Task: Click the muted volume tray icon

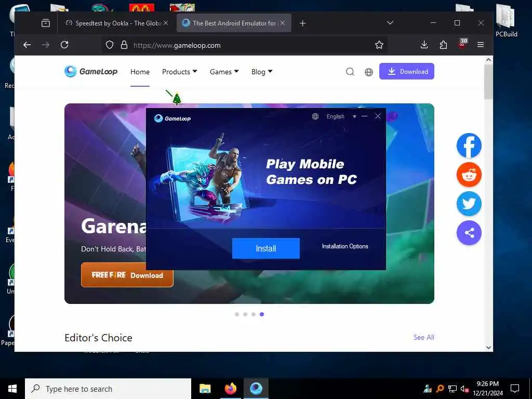Action: pos(464,389)
